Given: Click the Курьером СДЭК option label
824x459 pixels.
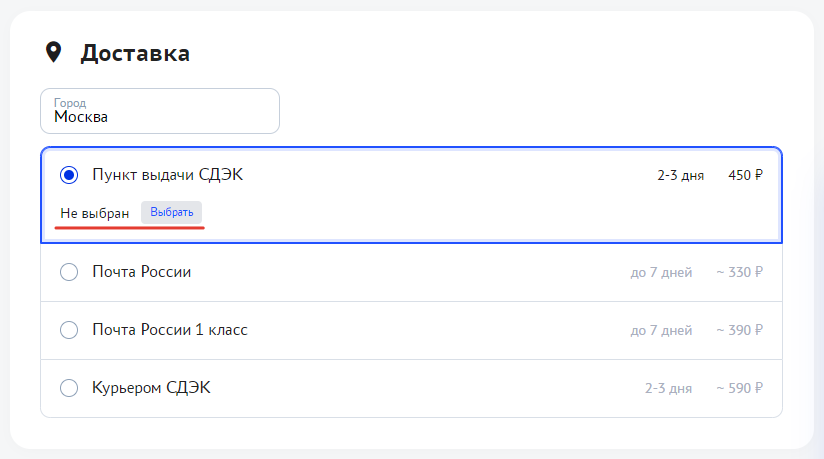Looking at the screenshot, I should click(151, 388).
